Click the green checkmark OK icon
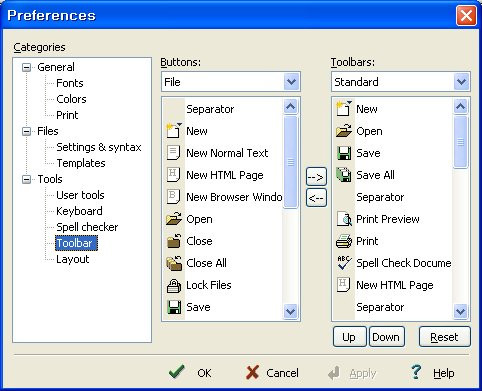The width and height of the screenshot is (482, 391). 177,372
